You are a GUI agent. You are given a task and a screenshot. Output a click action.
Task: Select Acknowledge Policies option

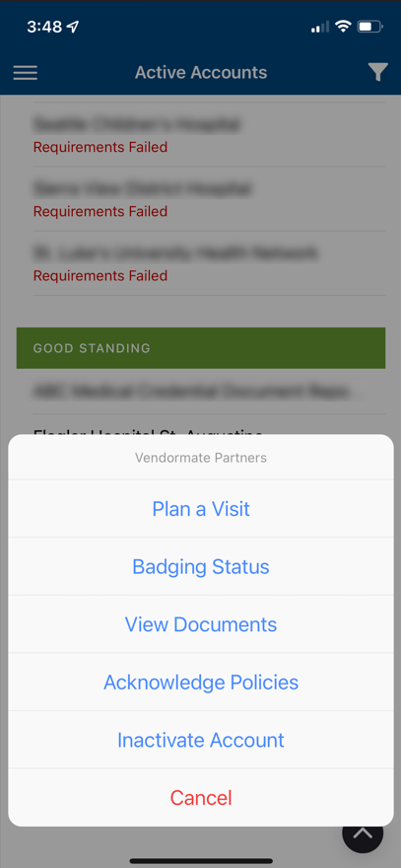click(201, 682)
